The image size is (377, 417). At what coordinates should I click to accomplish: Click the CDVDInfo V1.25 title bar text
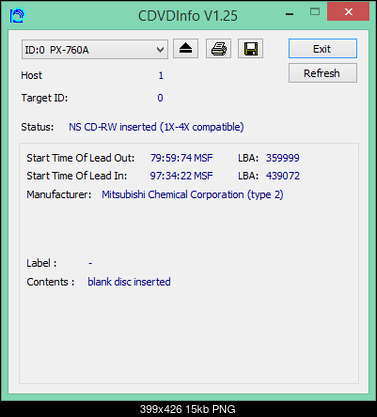[188, 16]
